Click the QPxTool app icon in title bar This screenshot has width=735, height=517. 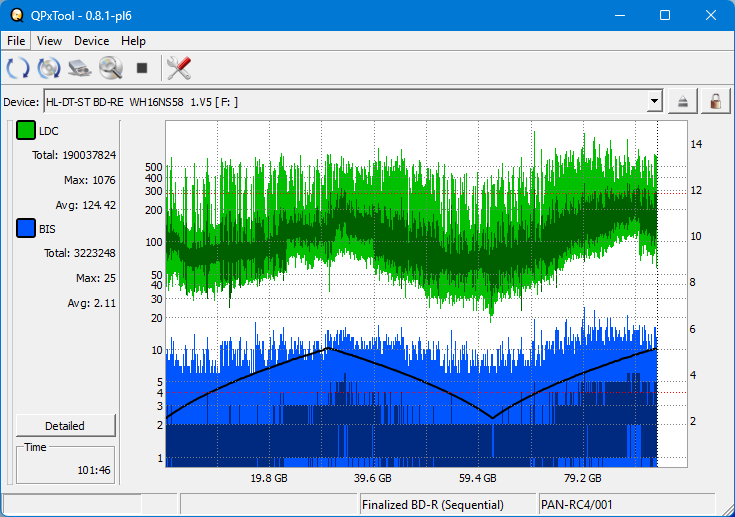click(17, 15)
